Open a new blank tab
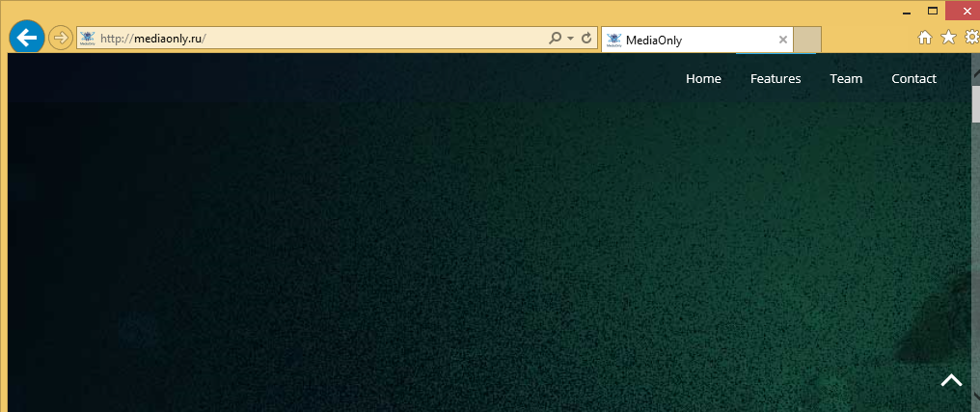This screenshot has width=980, height=412. [807, 40]
